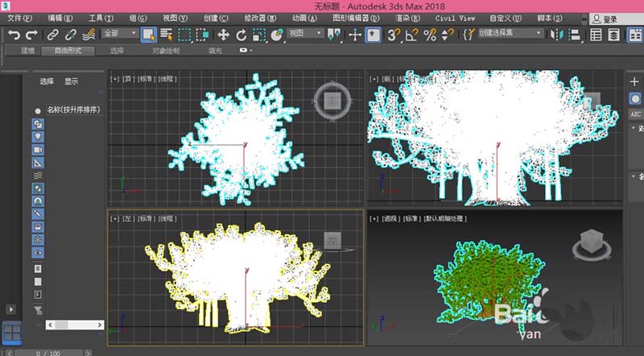Click the Undo arrow icon
The image size is (644, 356).
14,35
